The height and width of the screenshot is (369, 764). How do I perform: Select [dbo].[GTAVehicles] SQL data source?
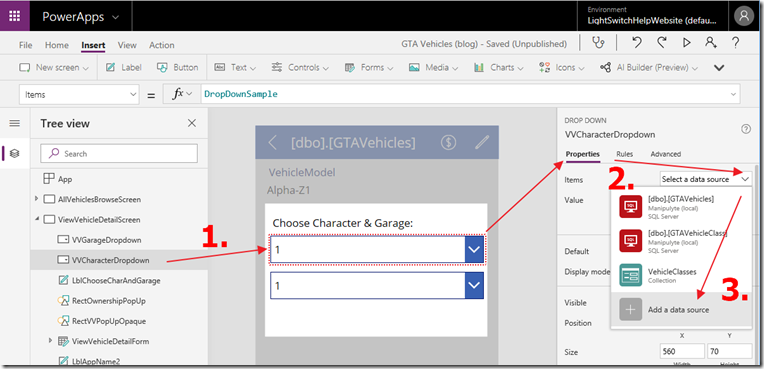(681, 206)
